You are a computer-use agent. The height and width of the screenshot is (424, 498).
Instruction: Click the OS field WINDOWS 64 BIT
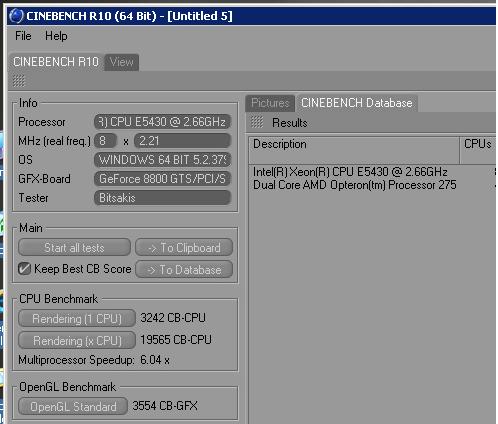(163, 160)
